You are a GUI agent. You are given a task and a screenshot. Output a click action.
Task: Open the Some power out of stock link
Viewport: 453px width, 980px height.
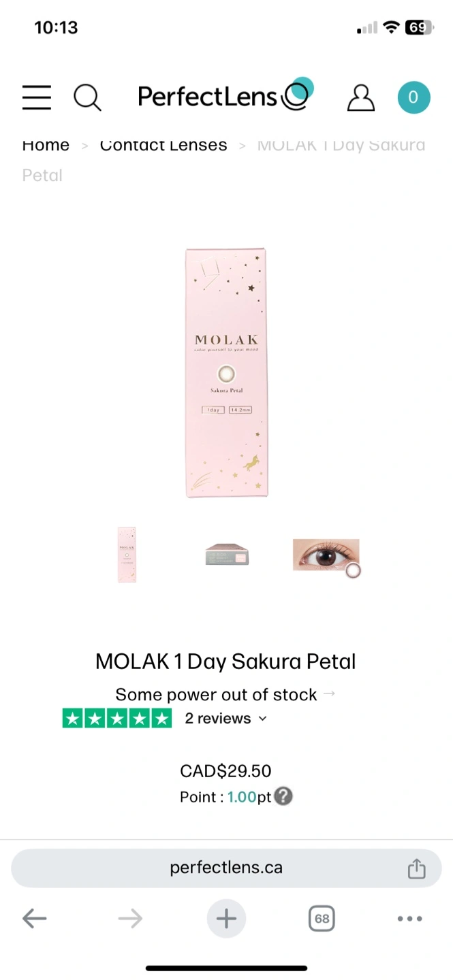pos(225,695)
